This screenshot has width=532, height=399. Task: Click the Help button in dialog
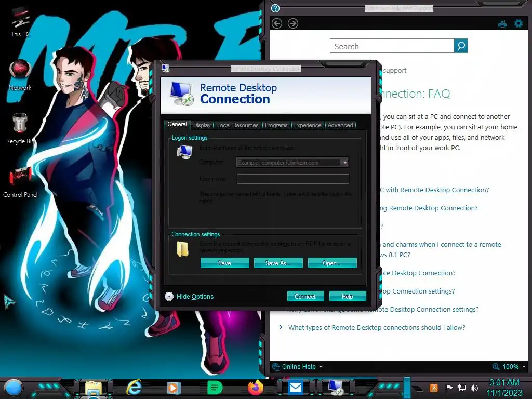tap(348, 296)
